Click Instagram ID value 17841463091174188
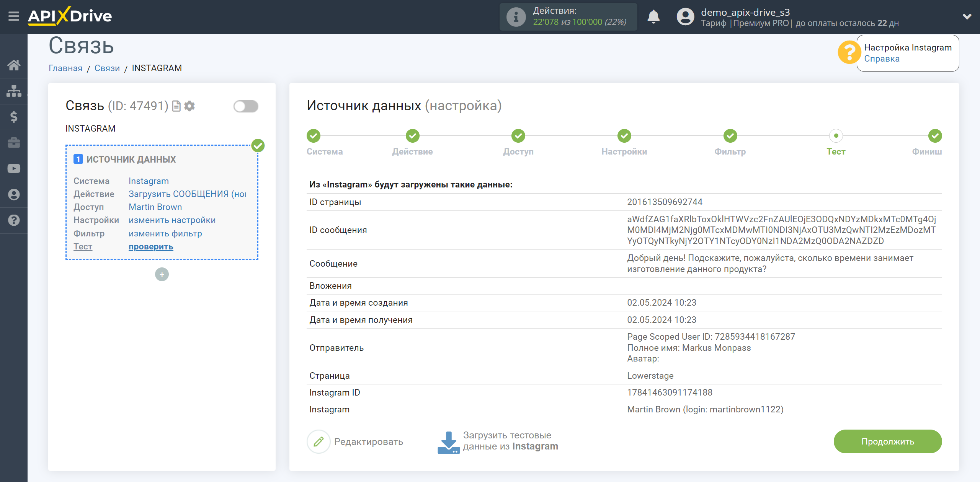 [670, 392]
